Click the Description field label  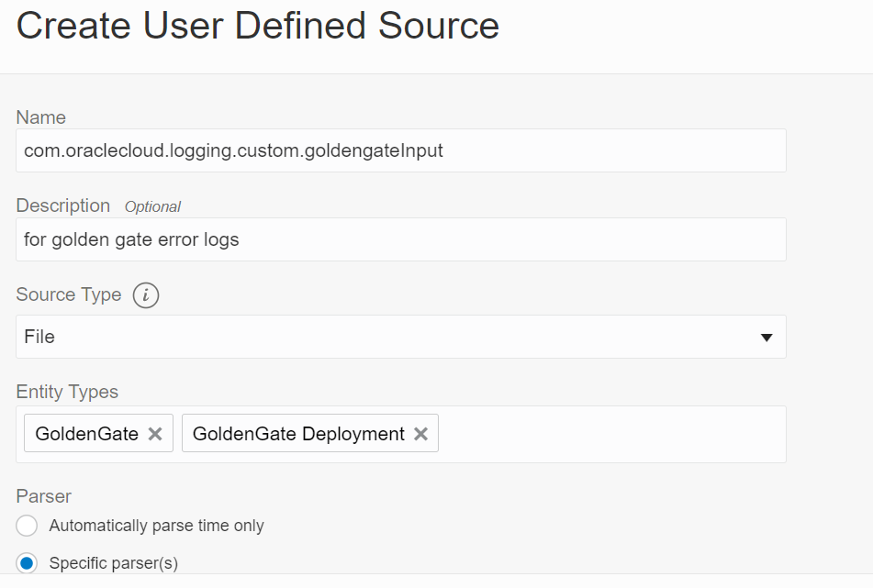(63, 205)
